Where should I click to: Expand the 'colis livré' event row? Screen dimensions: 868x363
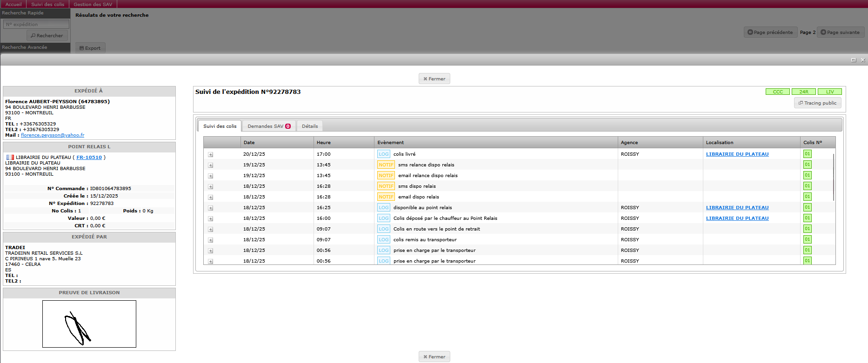click(x=210, y=155)
